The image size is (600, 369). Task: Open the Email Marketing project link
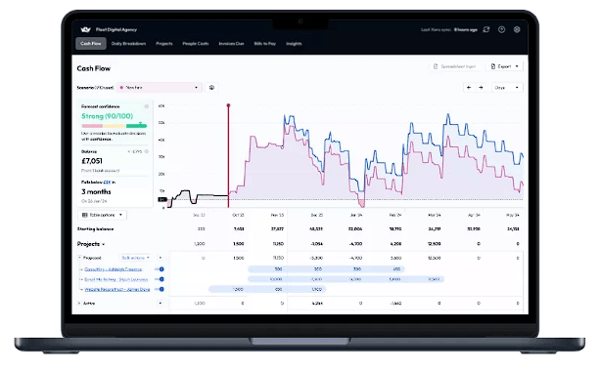point(116,279)
